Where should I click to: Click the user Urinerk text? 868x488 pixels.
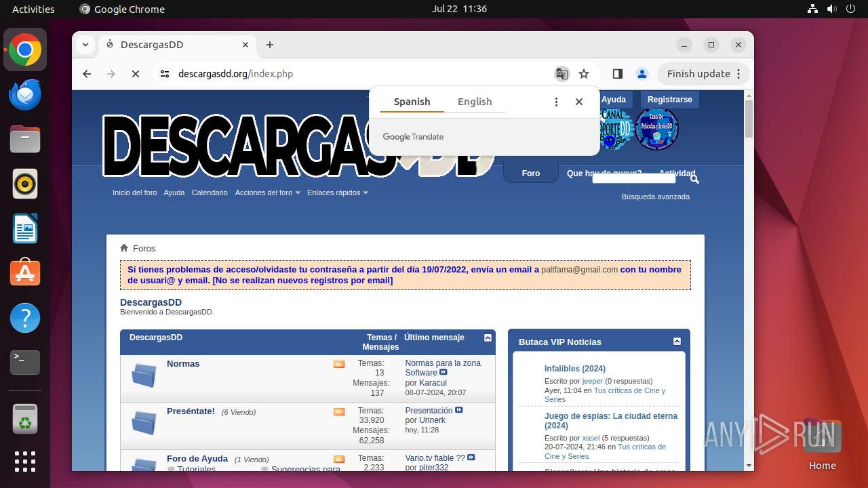433,420
